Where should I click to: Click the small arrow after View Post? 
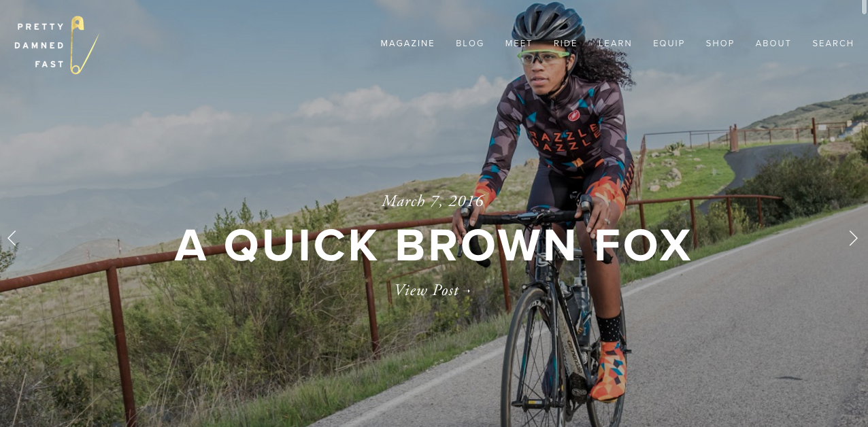pyautogui.click(x=467, y=291)
